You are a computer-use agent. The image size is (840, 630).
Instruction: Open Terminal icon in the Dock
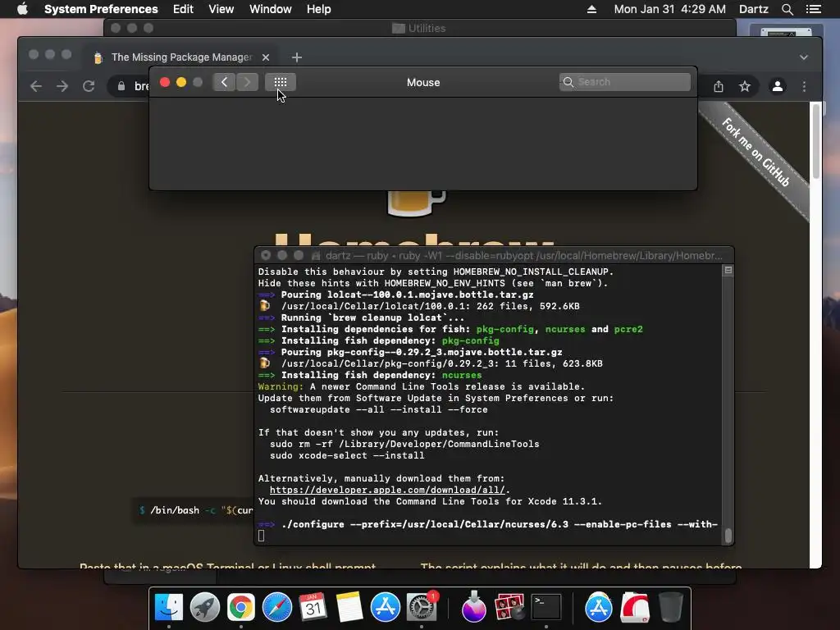[546, 607]
